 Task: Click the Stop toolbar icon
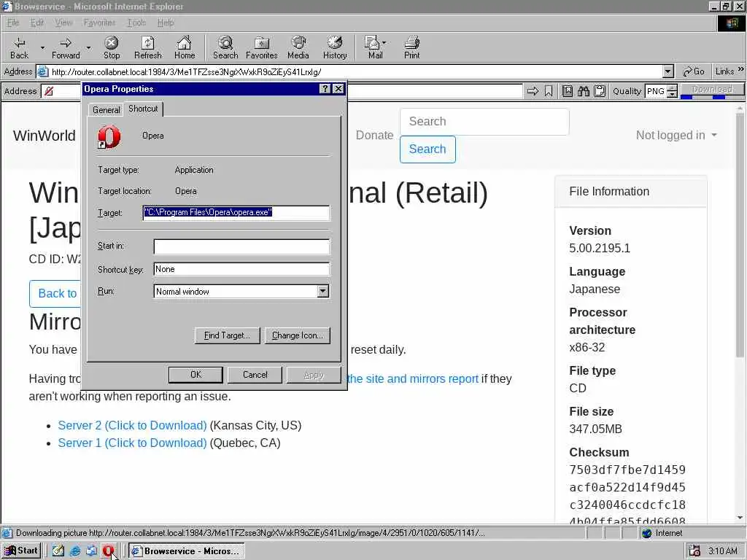coord(112,47)
